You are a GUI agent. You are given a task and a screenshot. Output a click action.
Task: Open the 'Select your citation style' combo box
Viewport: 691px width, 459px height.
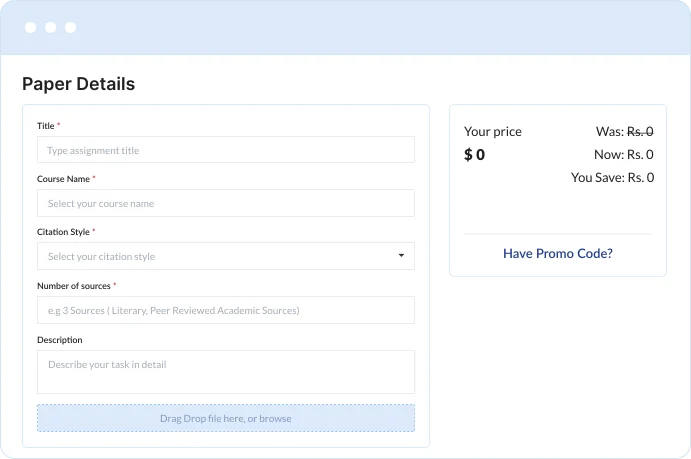225,256
